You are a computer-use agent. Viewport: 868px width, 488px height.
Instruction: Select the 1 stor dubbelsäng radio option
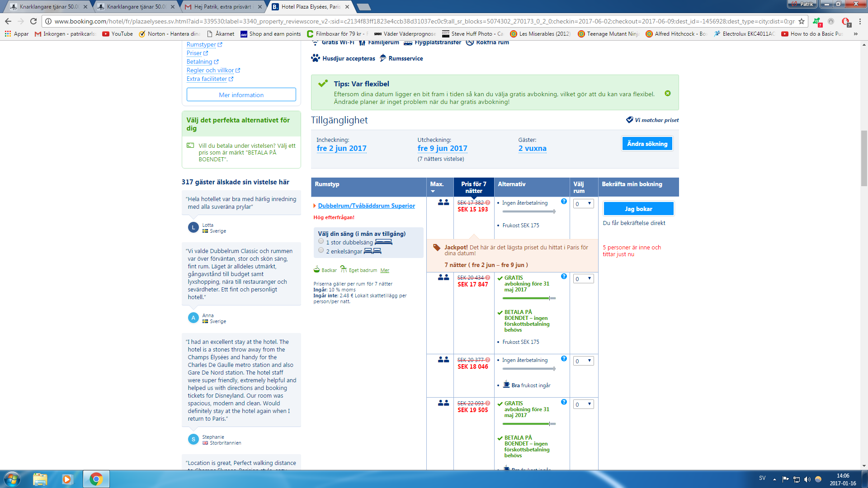click(x=321, y=242)
